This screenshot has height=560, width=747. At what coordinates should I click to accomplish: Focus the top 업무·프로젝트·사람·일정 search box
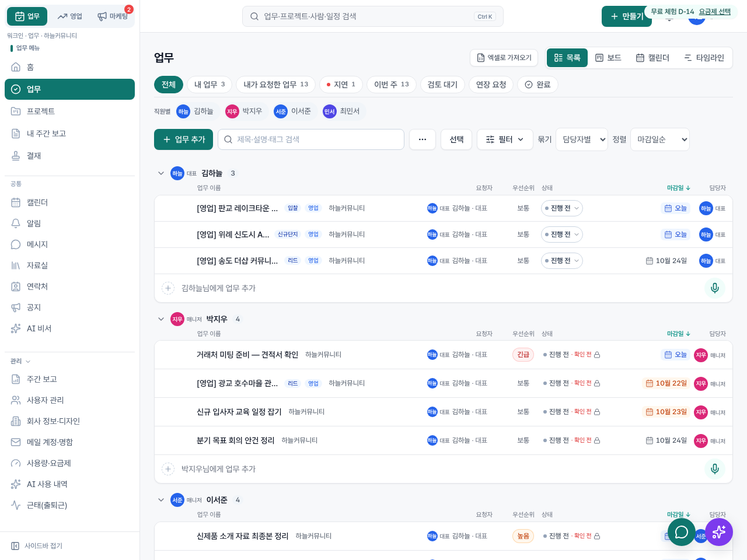point(373,16)
